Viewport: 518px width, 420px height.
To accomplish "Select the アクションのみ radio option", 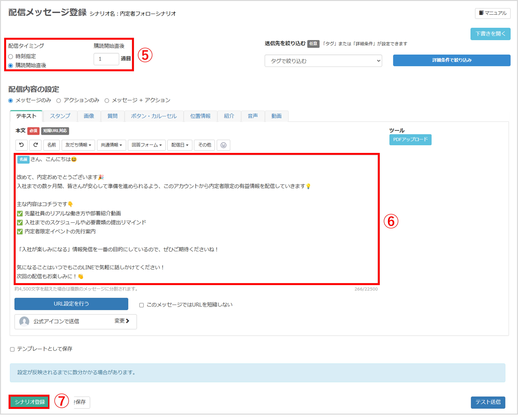I will coord(59,101).
